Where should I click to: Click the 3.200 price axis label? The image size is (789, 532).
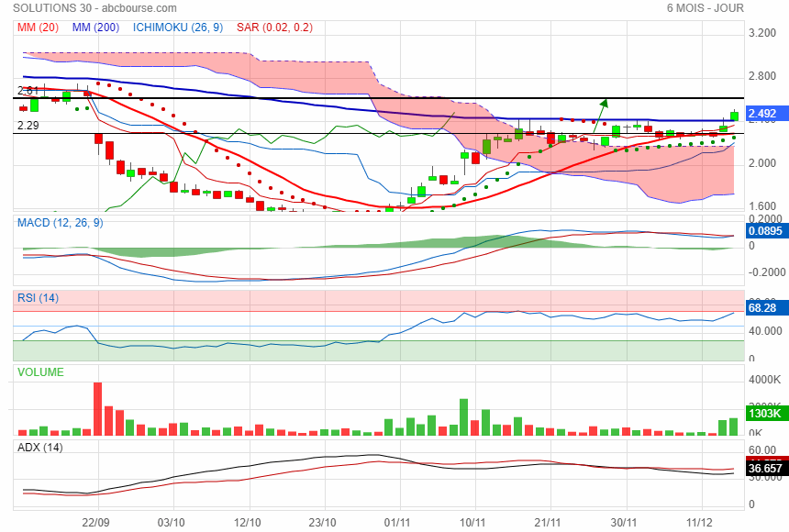coord(762,33)
